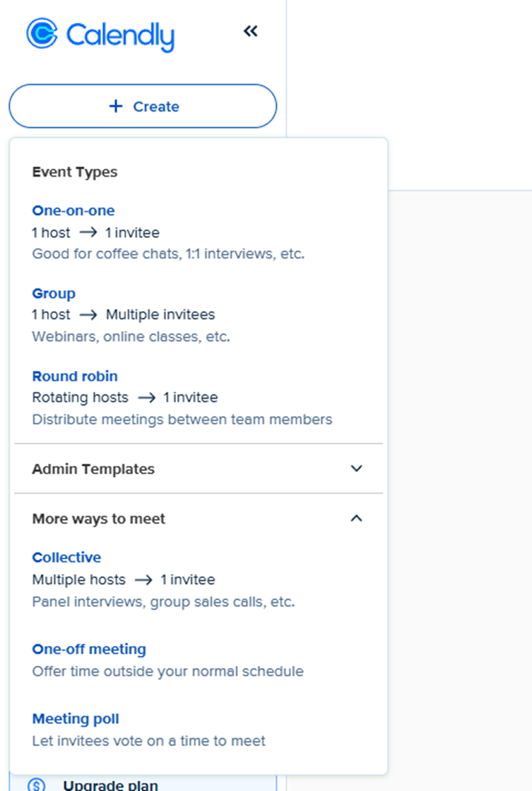Start a Meeting poll
Viewport: 532px width, 791px height.
[x=76, y=719]
